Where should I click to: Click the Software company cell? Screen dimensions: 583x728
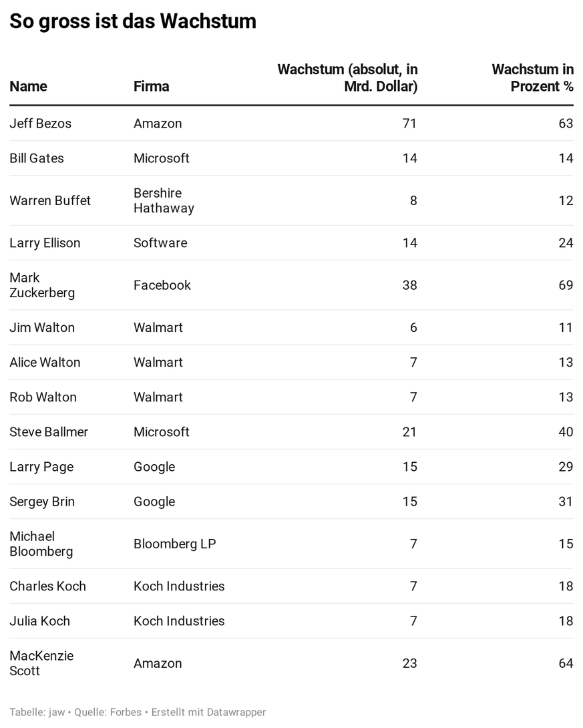point(160,243)
